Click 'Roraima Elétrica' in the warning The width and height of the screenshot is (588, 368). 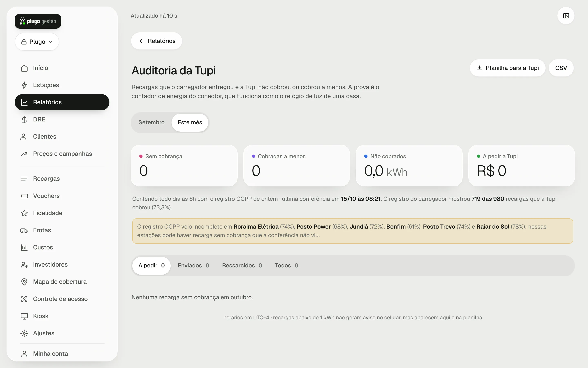pyautogui.click(x=256, y=227)
